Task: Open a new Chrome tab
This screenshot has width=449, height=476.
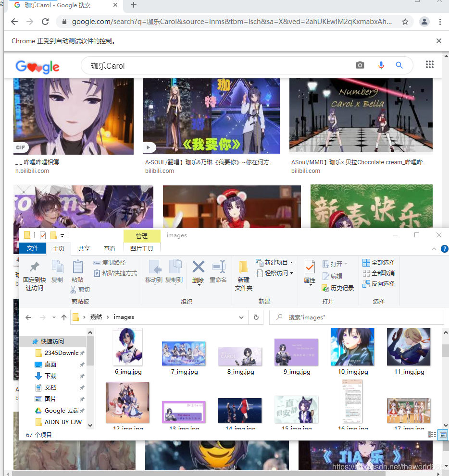Action: coord(133,5)
